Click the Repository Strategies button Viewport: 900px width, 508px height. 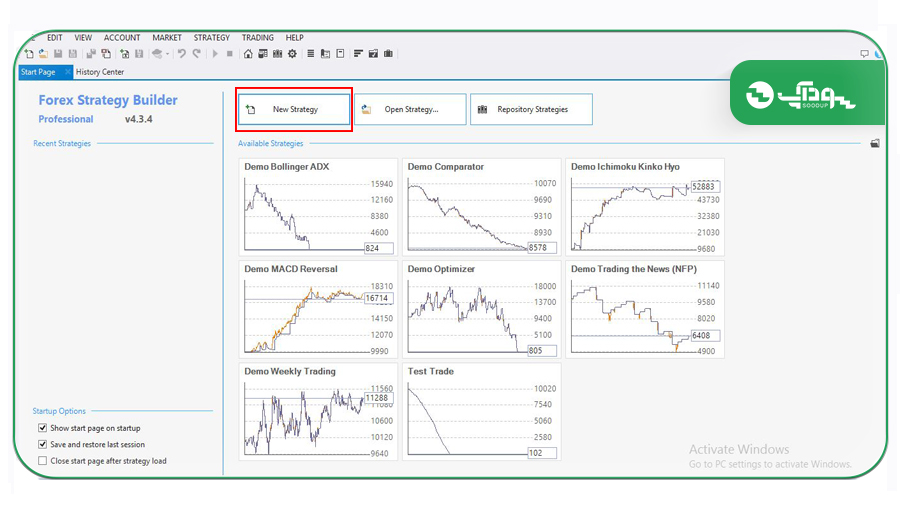[x=532, y=109]
